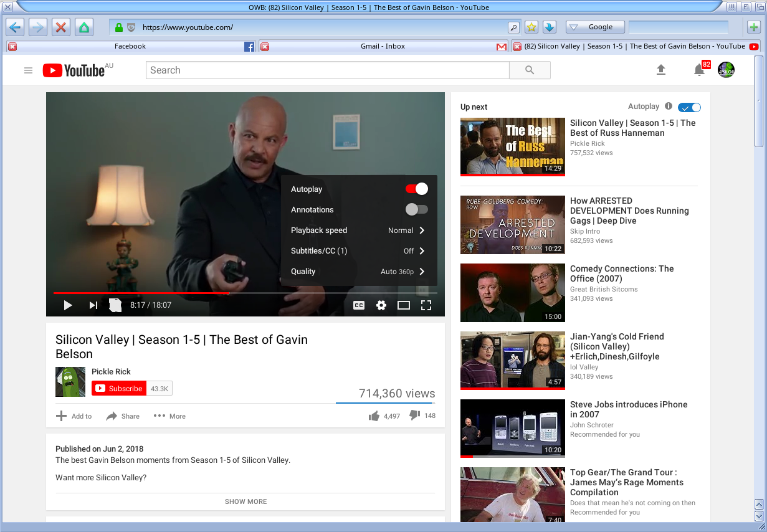
Task: Close the Gmail - Inbox tab
Action: click(x=265, y=47)
